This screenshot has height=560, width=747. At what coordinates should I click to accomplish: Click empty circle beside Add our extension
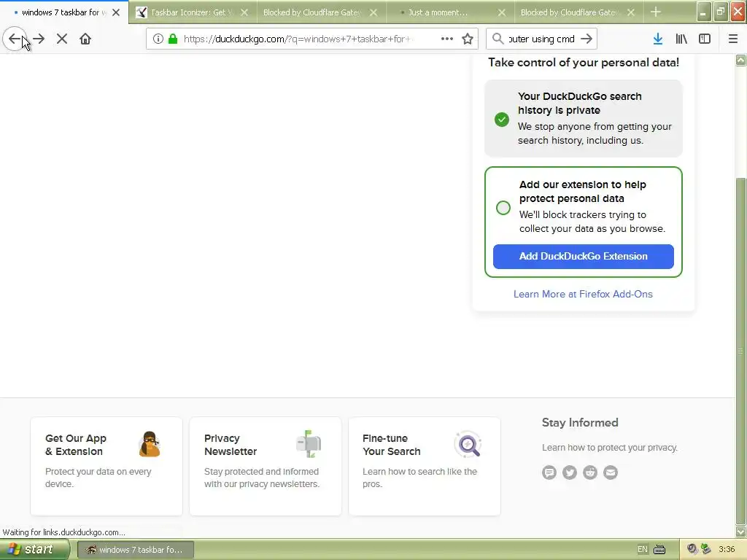click(x=503, y=208)
